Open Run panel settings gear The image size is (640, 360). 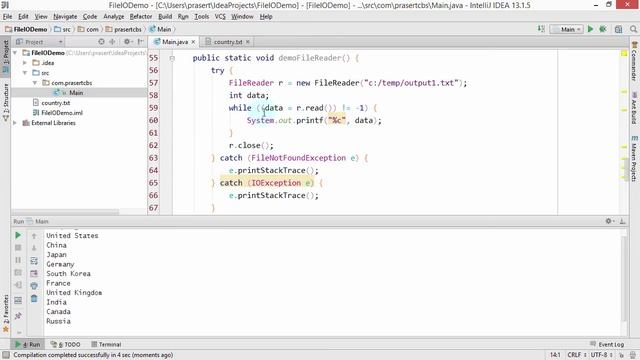pos(609,221)
